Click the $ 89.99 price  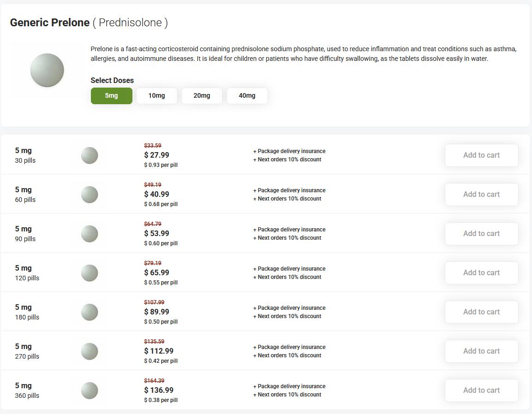tap(156, 312)
